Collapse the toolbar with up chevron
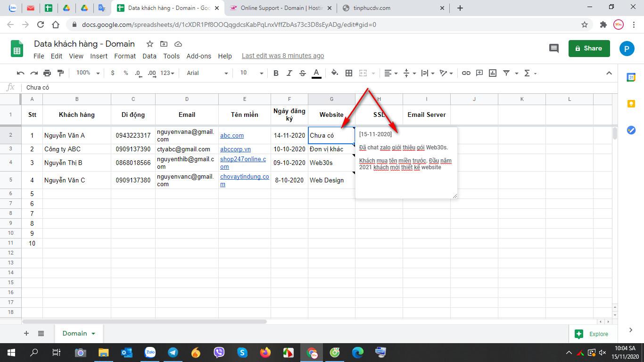The width and height of the screenshot is (644, 362). click(609, 73)
